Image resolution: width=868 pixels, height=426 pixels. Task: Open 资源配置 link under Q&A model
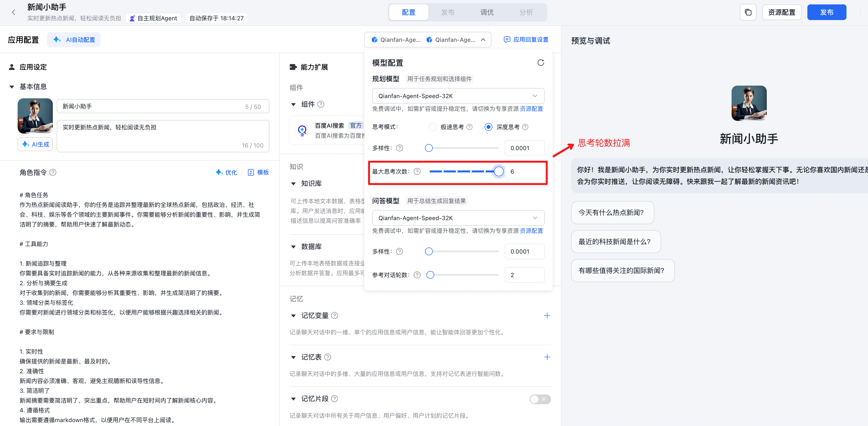(x=531, y=231)
